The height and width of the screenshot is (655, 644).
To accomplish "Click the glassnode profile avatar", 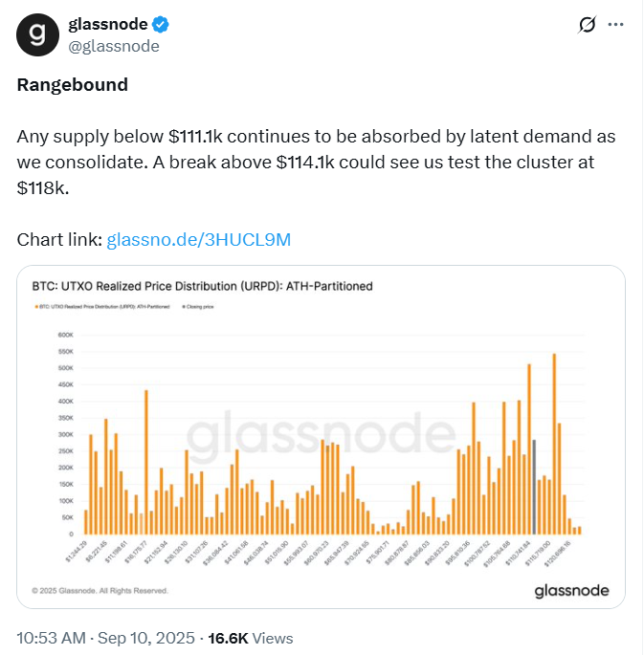I will click(x=37, y=34).
